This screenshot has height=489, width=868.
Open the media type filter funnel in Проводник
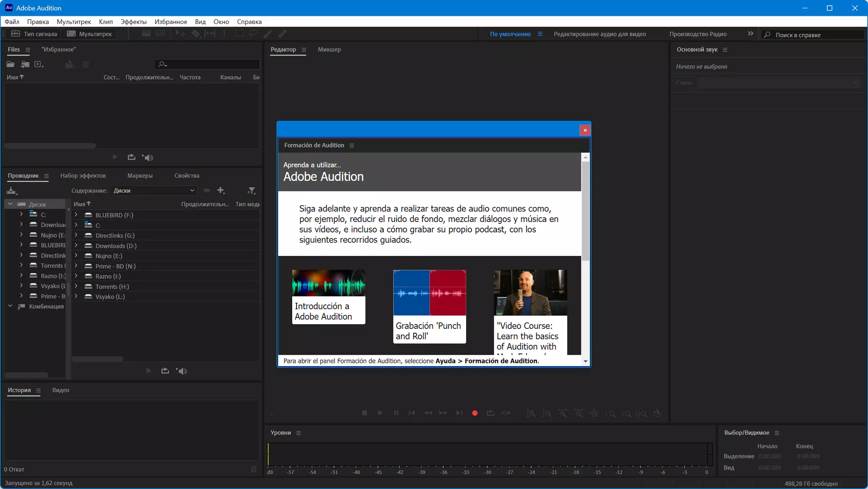click(x=251, y=191)
